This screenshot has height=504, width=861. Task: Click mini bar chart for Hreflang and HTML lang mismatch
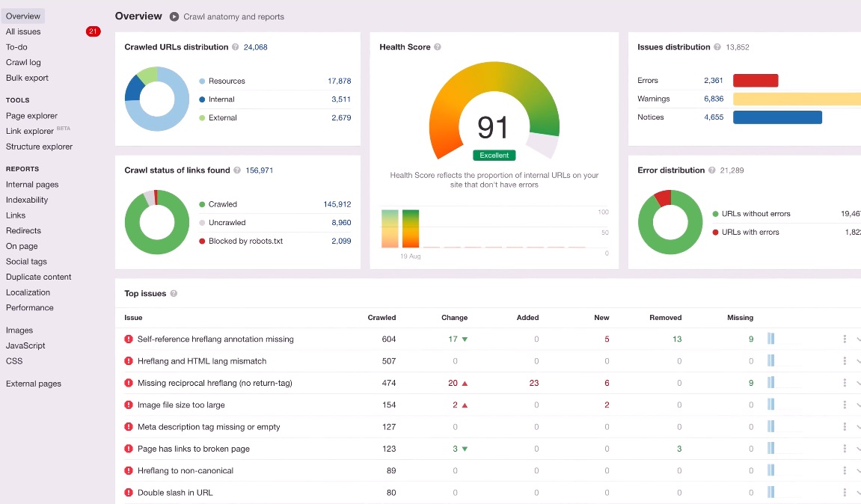tap(771, 360)
